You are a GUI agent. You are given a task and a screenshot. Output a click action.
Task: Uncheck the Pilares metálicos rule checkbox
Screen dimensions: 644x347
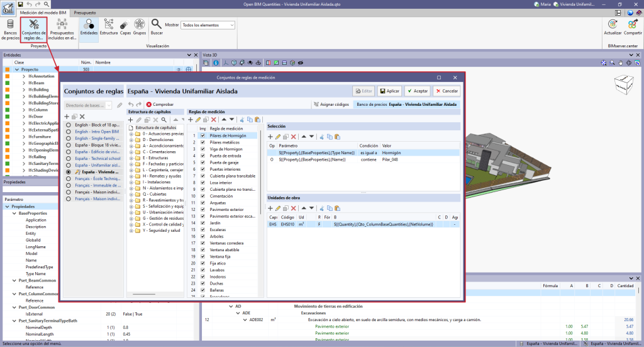(202, 143)
